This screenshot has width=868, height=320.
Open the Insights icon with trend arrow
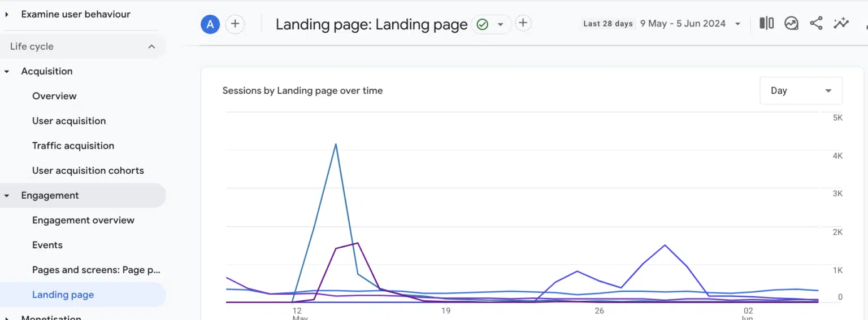click(x=791, y=23)
